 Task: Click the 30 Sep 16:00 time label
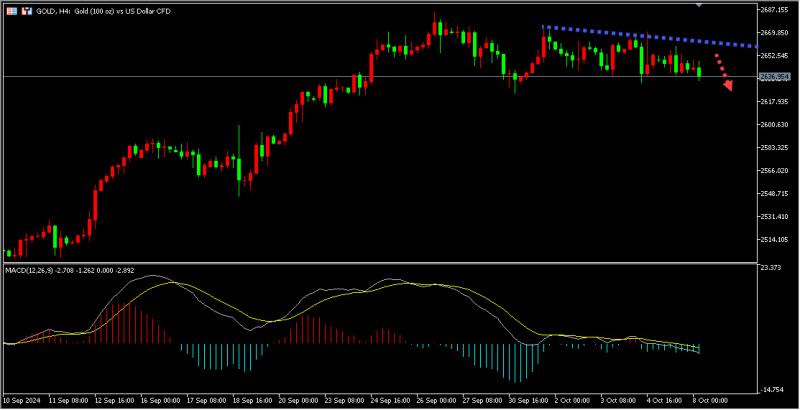point(530,401)
